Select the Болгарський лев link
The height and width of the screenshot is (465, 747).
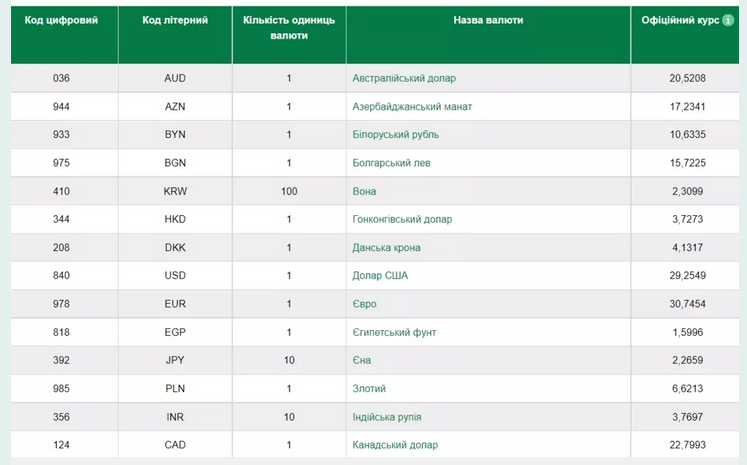click(x=392, y=162)
